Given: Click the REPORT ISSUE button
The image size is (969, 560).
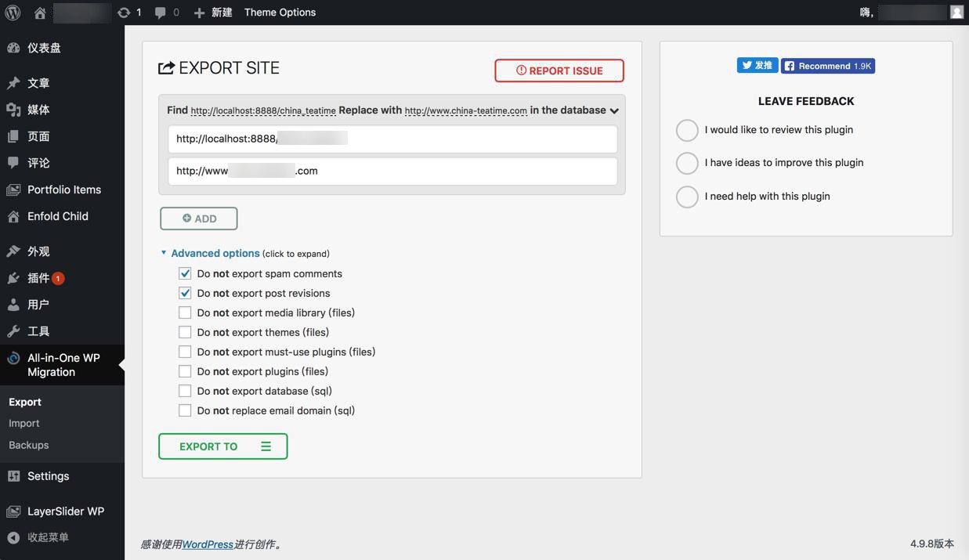Looking at the screenshot, I should (x=559, y=70).
